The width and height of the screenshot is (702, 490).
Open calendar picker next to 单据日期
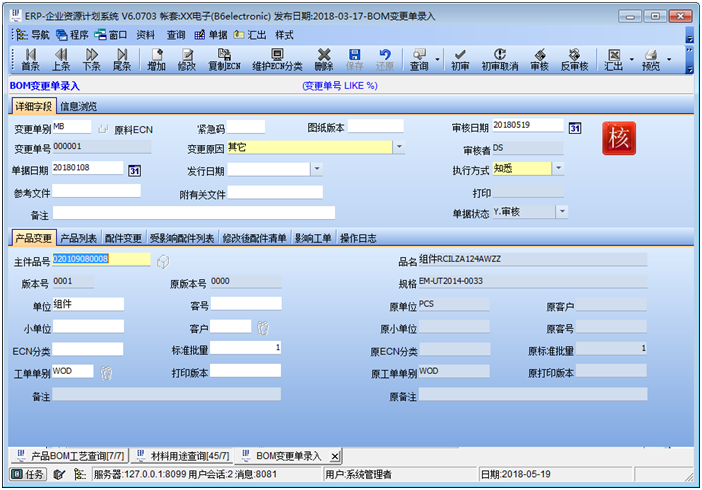pos(135,170)
